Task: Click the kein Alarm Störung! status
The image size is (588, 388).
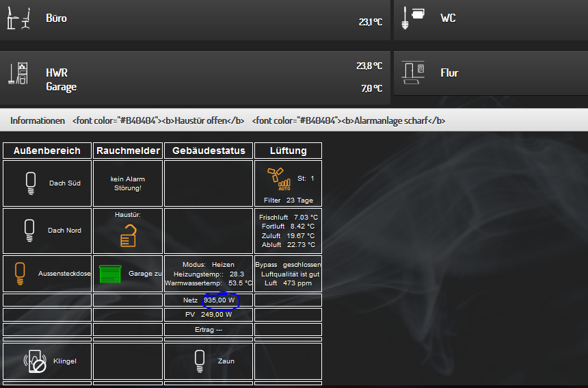Action: pos(127,183)
